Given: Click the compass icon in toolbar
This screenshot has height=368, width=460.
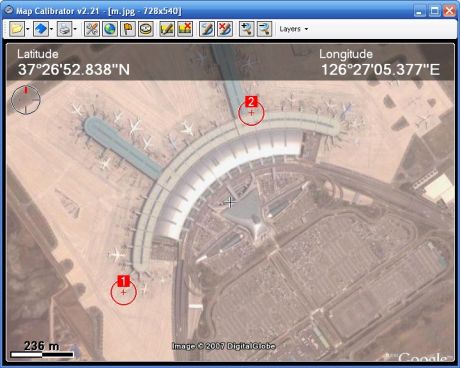Looking at the screenshot, I should coord(146,29).
